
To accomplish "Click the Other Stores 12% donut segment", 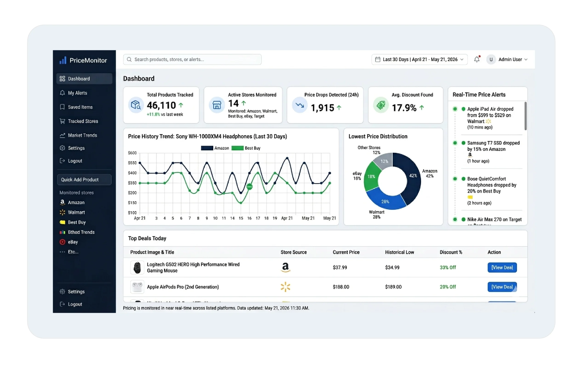I will point(384,161).
